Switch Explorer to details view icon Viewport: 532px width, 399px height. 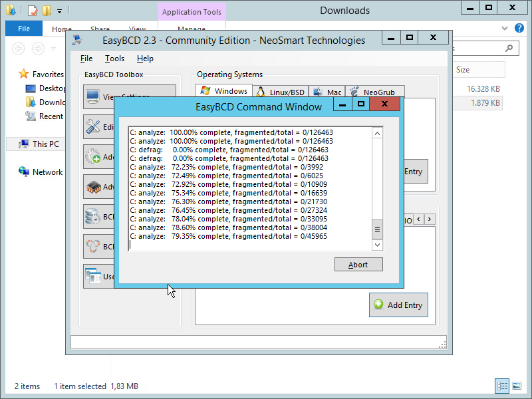(x=502, y=386)
